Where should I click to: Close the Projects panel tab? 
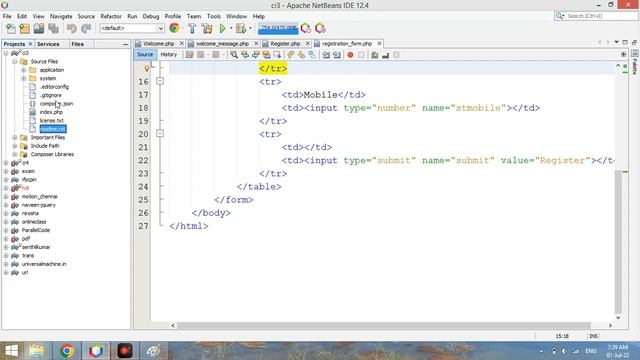pos(30,44)
